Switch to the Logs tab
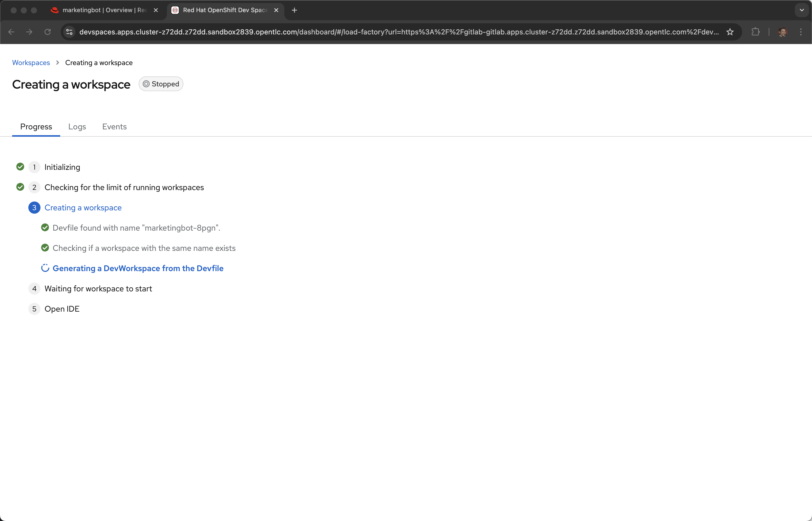812x521 pixels. [x=77, y=127]
